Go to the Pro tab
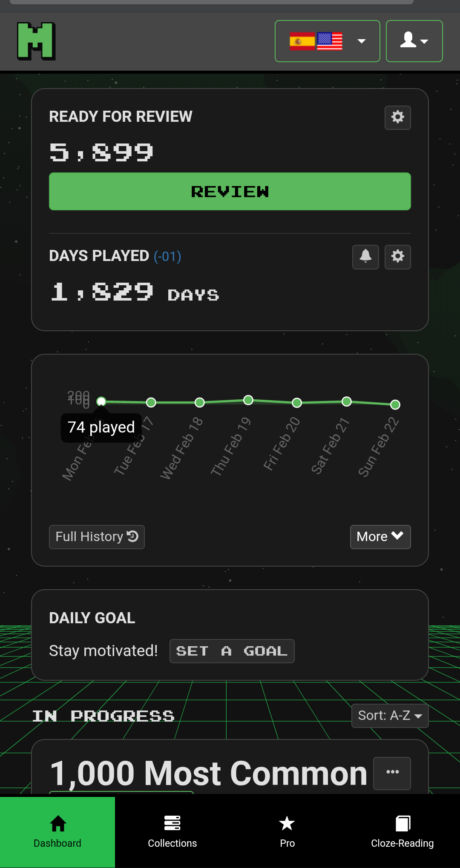The image size is (460, 868). 287,832
